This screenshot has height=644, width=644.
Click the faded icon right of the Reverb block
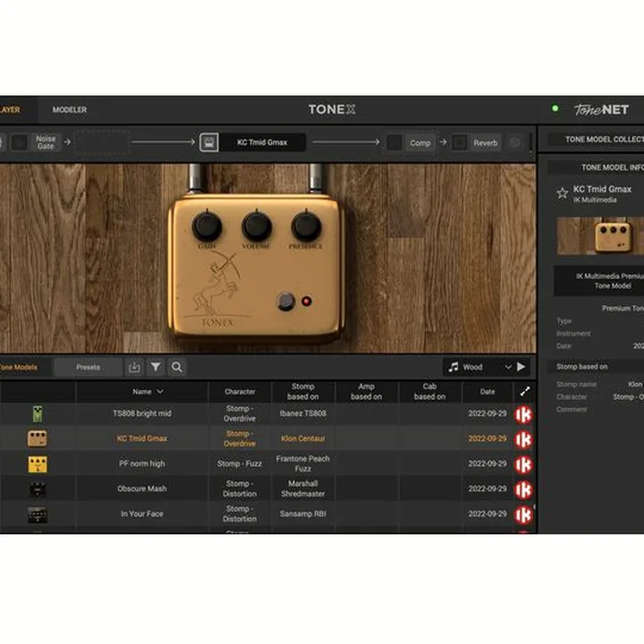515,143
